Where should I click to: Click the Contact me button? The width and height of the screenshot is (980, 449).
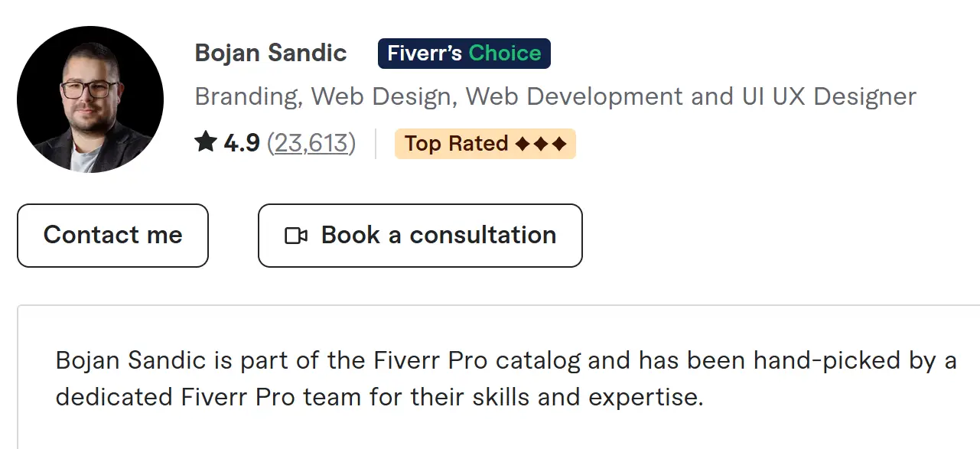[112, 236]
